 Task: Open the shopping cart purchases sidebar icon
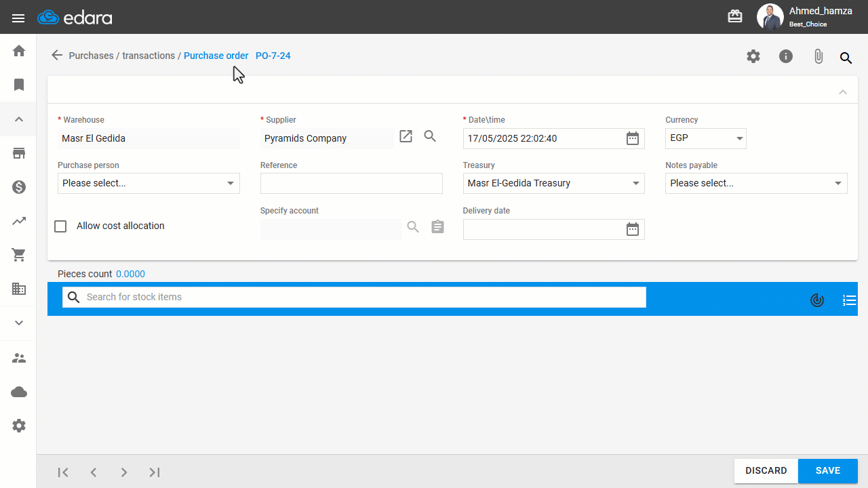[19, 255]
